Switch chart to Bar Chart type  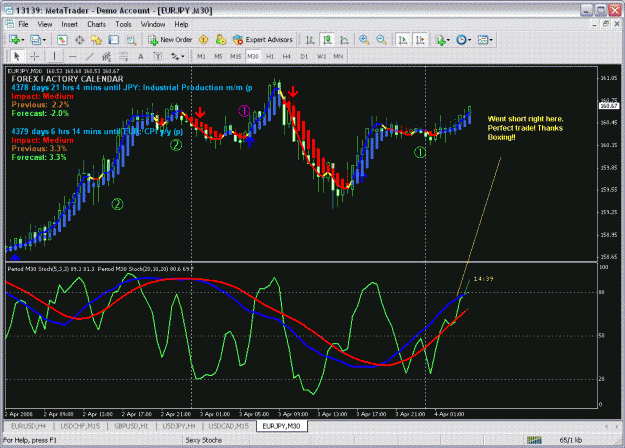point(310,40)
